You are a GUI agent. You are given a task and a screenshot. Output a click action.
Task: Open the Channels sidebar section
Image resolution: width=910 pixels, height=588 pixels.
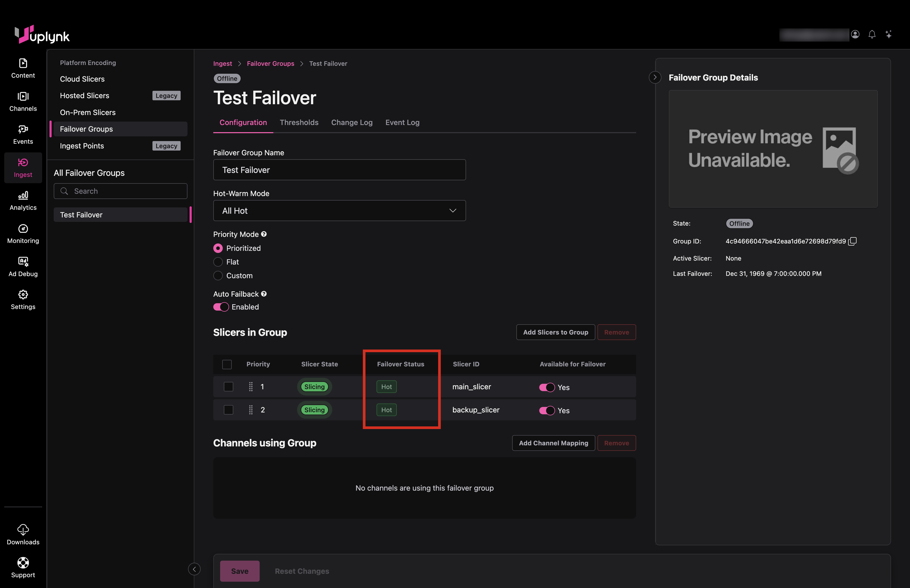click(23, 101)
